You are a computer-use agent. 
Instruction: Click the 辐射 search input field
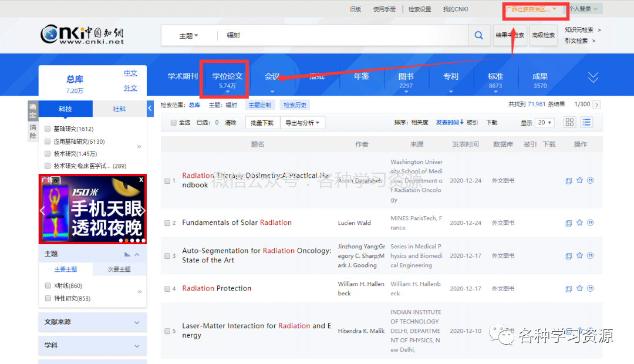(x=343, y=35)
